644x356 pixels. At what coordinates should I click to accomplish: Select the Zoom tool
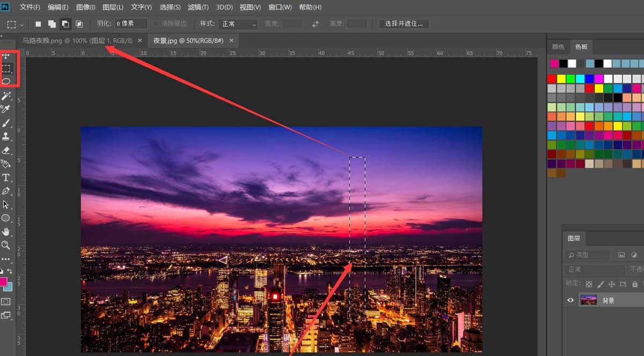6,245
